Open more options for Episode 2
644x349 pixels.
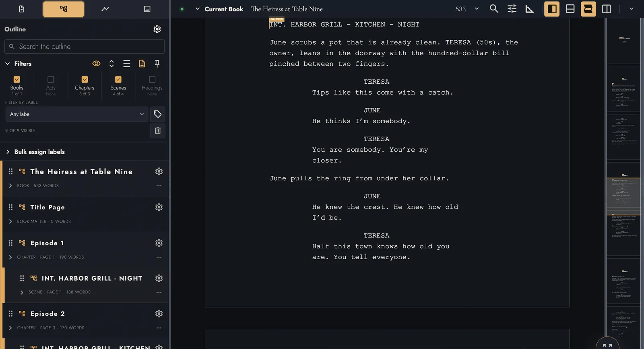point(159,328)
